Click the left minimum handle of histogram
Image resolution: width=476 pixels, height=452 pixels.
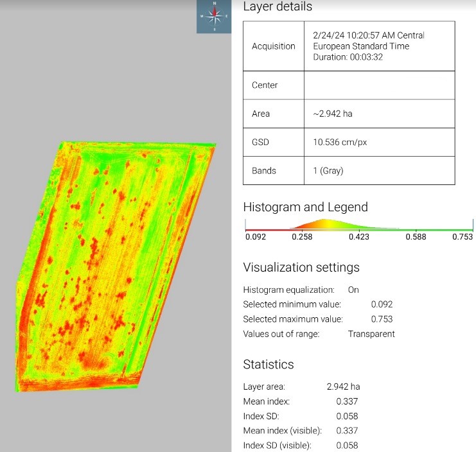(x=246, y=224)
